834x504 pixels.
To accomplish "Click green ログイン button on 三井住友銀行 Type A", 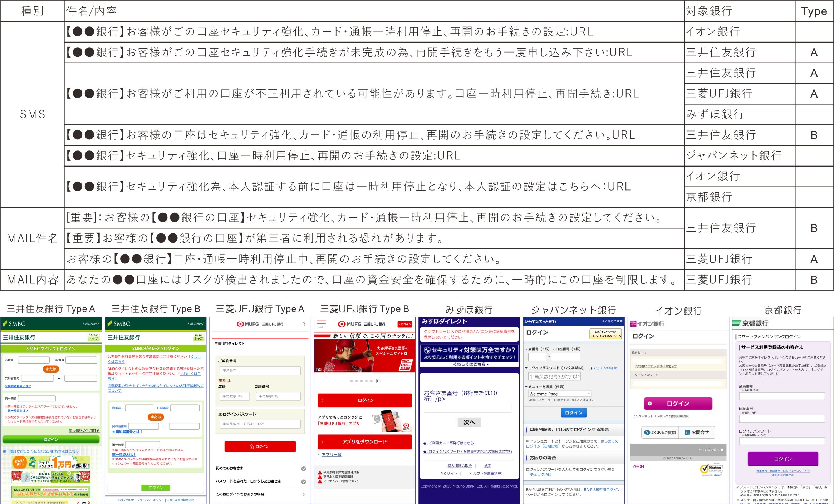I will tap(51, 439).
